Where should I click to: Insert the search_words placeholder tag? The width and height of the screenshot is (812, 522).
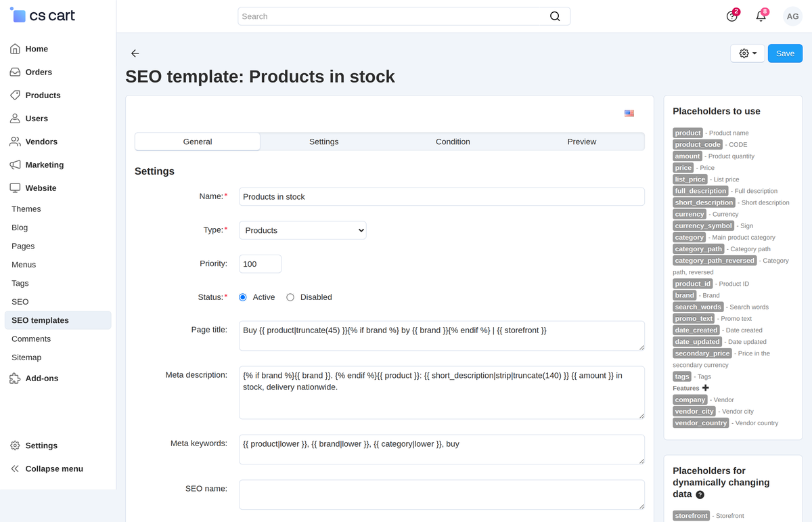coord(698,307)
